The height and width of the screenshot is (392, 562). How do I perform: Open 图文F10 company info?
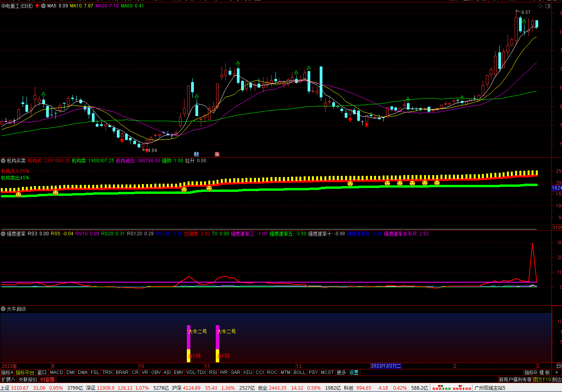[542, 379]
